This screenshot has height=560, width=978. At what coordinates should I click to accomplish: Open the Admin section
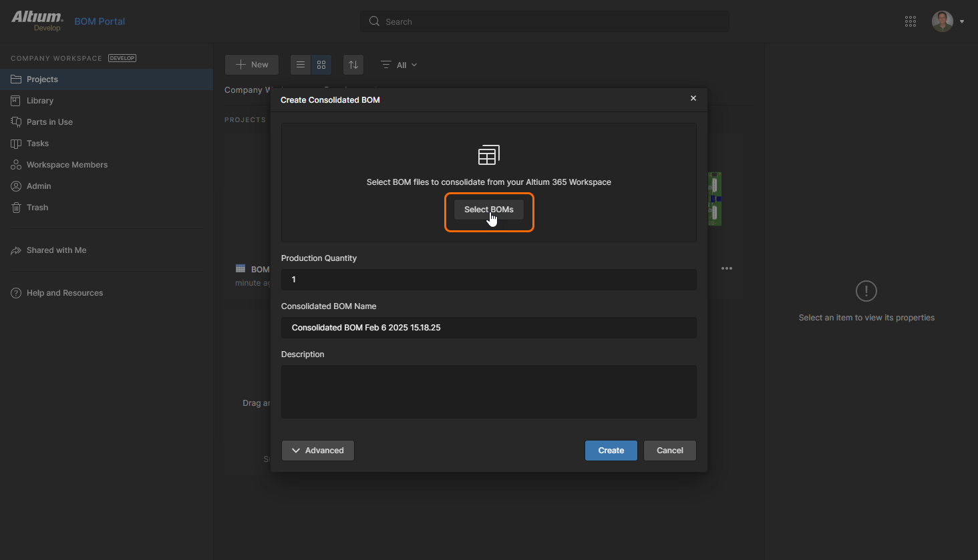107,186
